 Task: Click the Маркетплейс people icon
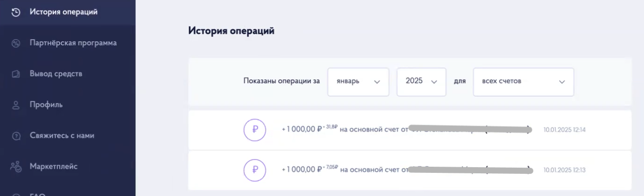tap(16, 166)
